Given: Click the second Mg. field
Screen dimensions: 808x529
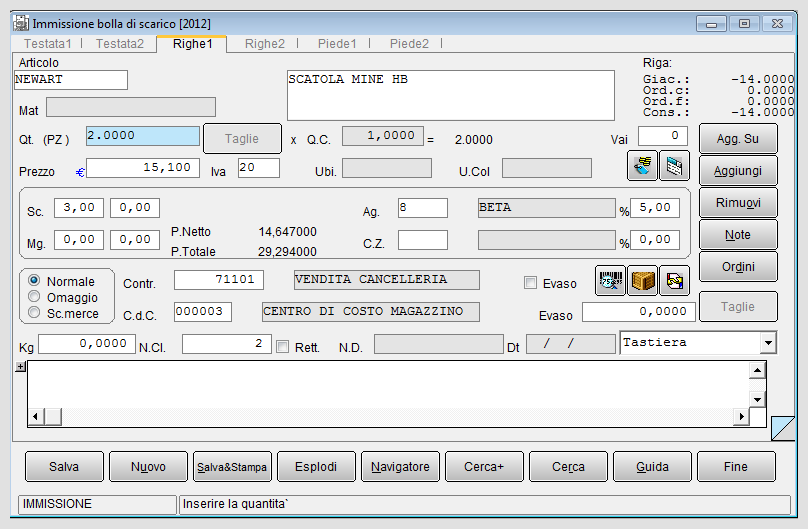Looking at the screenshot, I should tap(135, 240).
